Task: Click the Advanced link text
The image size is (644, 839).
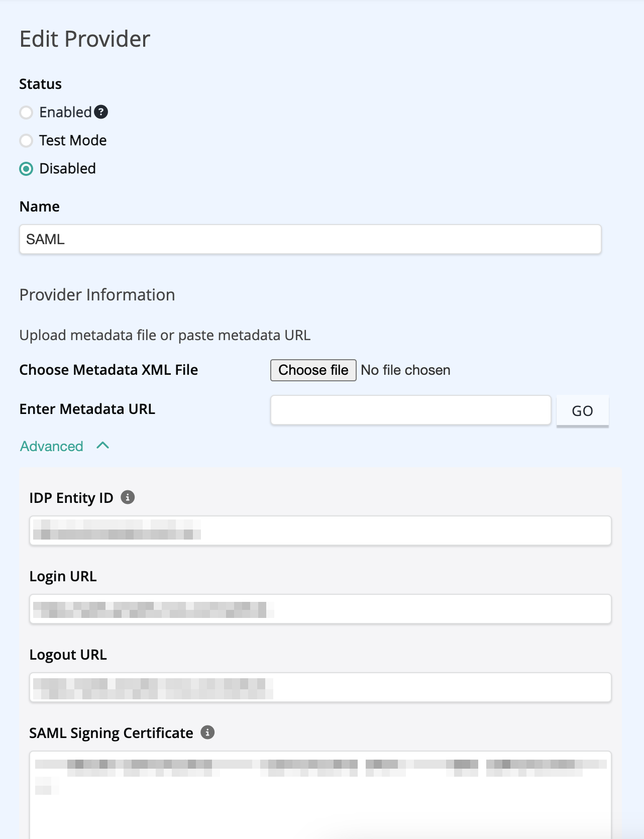Action: 52,446
